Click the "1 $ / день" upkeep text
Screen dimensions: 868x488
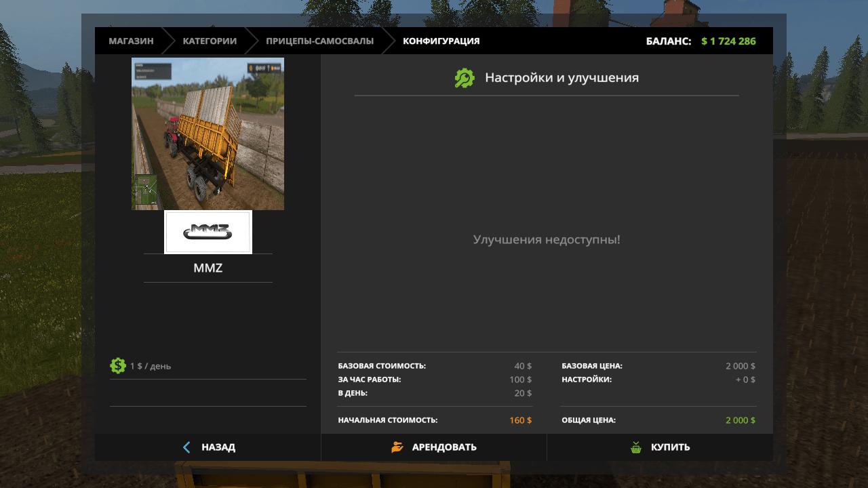151,366
